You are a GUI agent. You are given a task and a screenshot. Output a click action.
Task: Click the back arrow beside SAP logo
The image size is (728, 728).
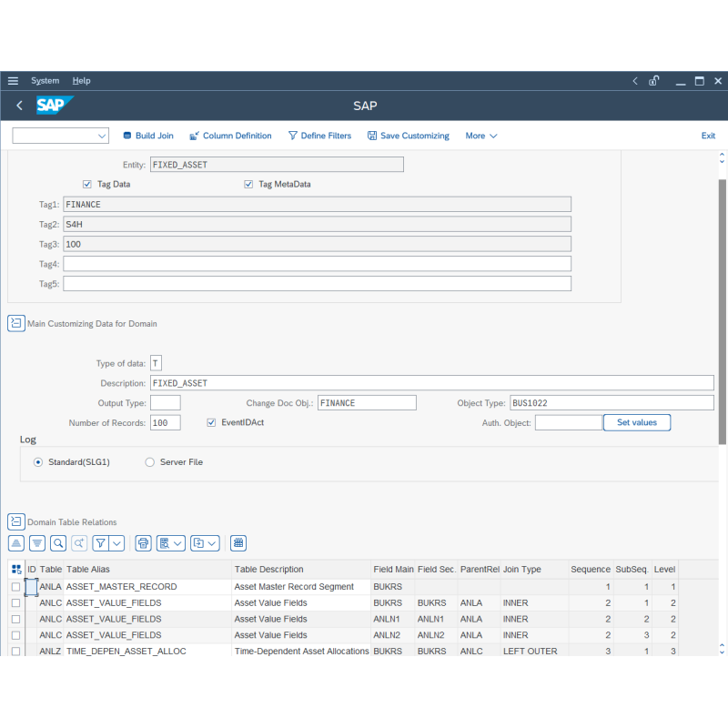click(19, 106)
